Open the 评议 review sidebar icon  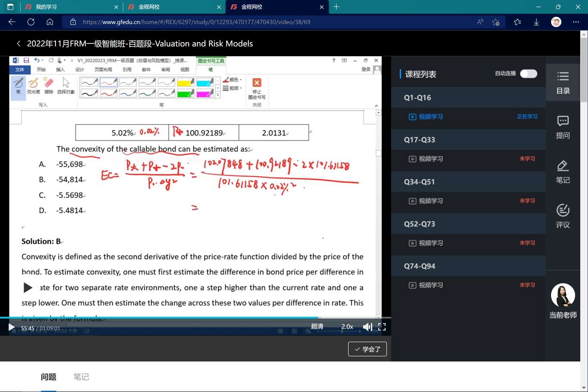563,217
